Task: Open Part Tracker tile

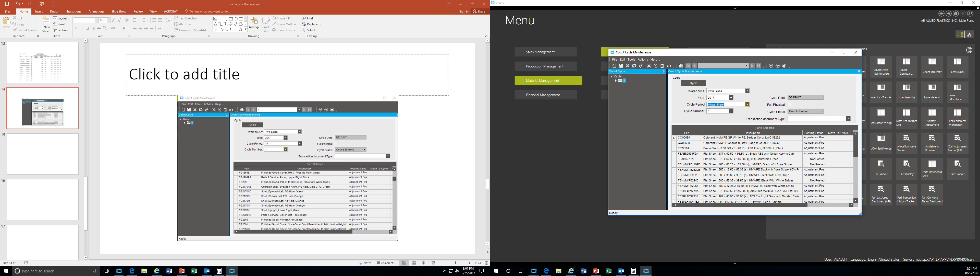Action: tap(958, 168)
